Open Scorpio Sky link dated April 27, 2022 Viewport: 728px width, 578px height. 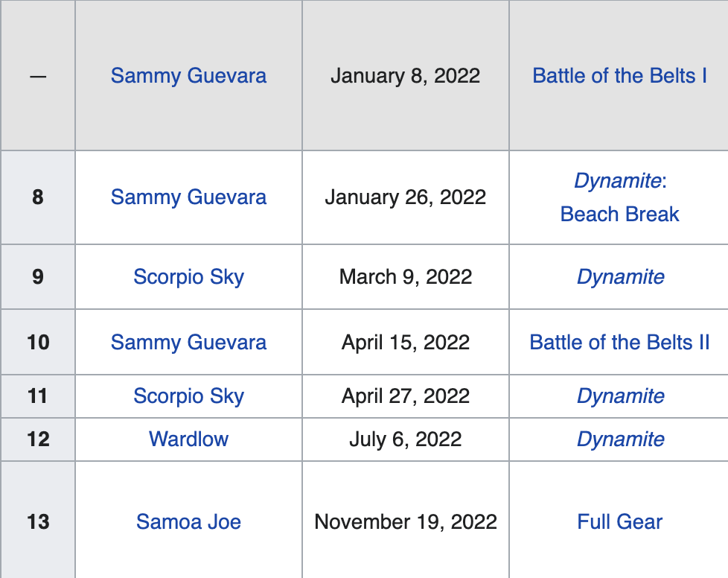188,396
